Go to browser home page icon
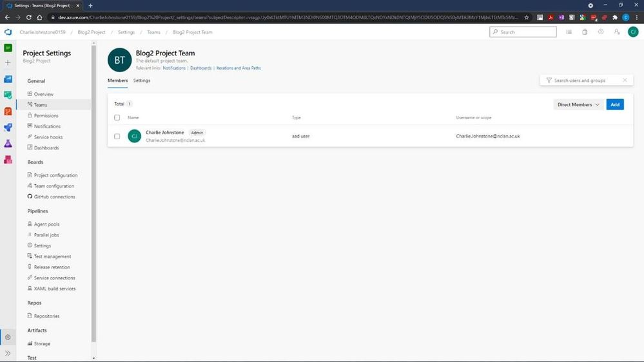644x362 pixels. tap(39, 17)
